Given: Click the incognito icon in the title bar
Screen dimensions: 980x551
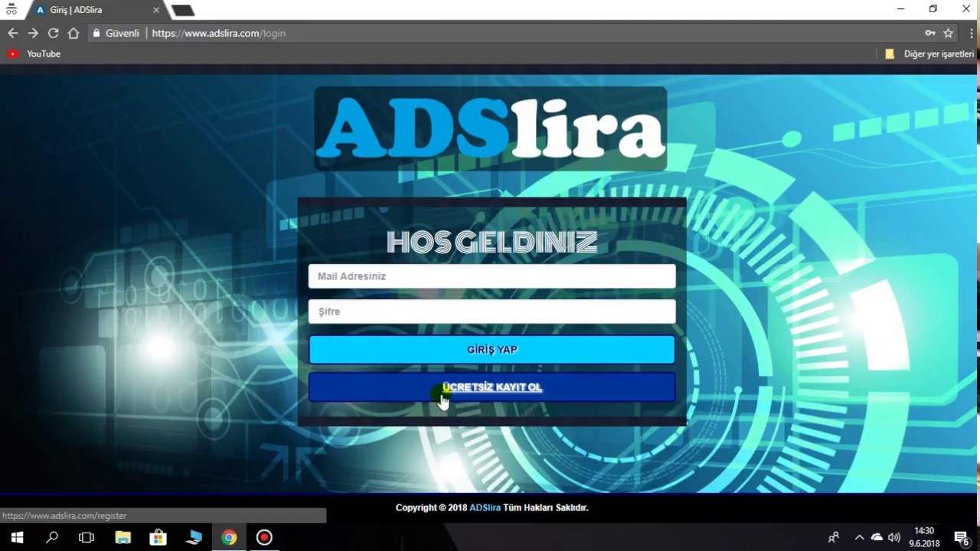Looking at the screenshot, I should tap(11, 10).
